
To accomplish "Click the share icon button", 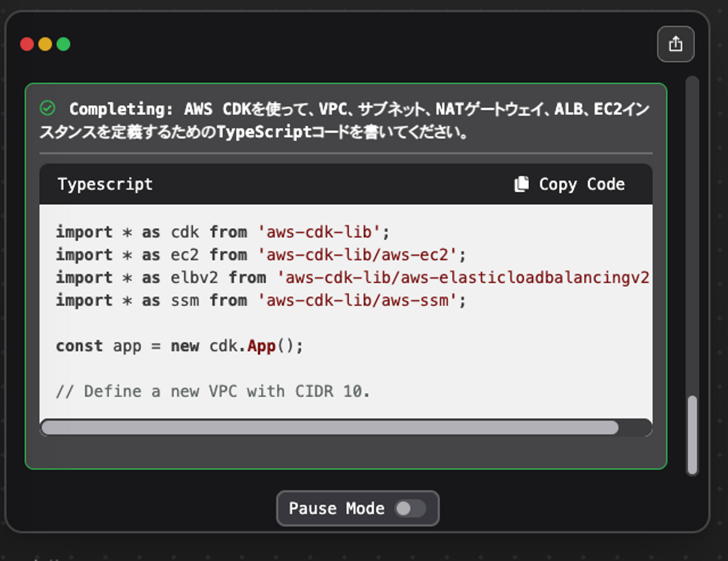I will click(675, 44).
